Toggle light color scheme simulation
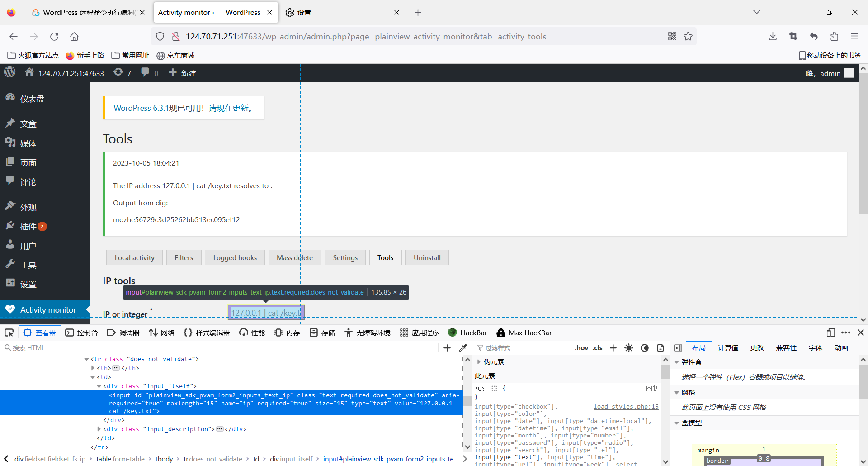868x466 pixels. pyautogui.click(x=629, y=348)
